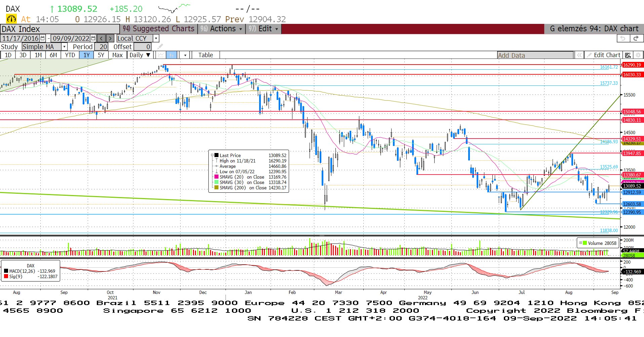Click the yellow gauge icon beside At

11,19
